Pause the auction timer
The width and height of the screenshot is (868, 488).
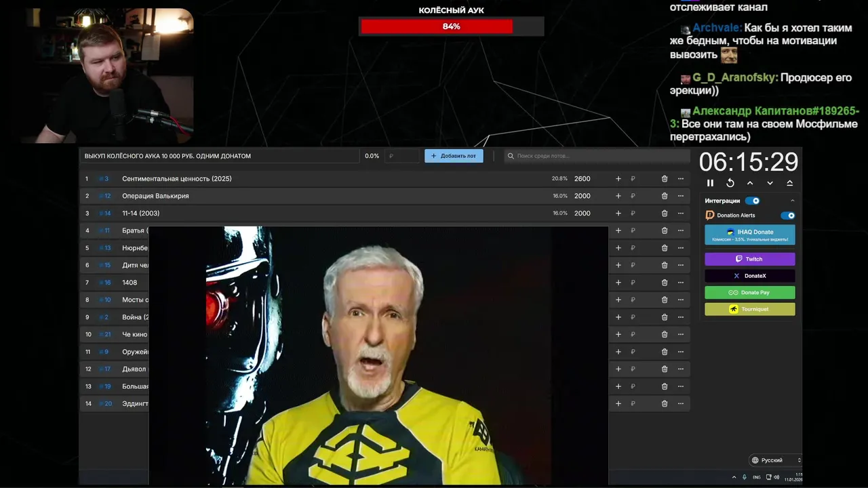tap(710, 183)
